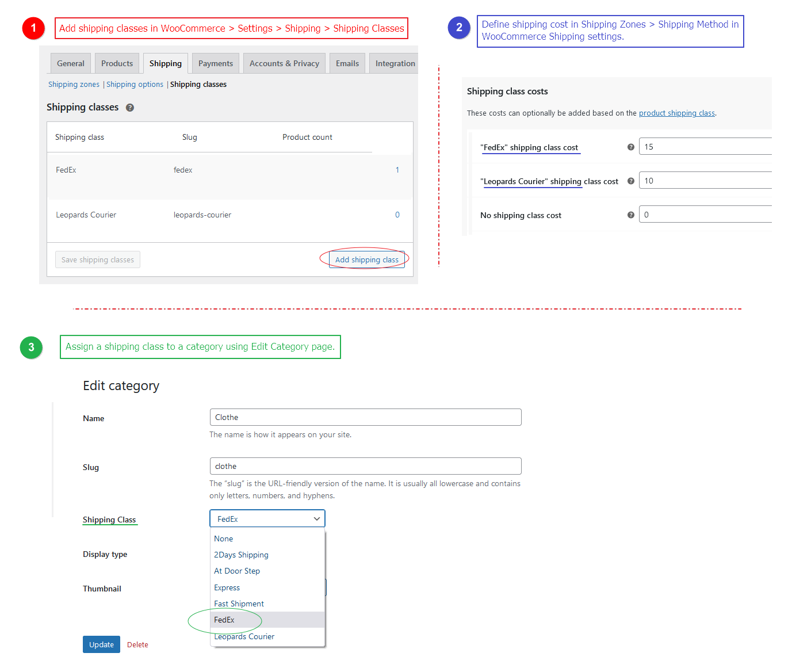Click the Slug column header in classes table

point(190,137)
